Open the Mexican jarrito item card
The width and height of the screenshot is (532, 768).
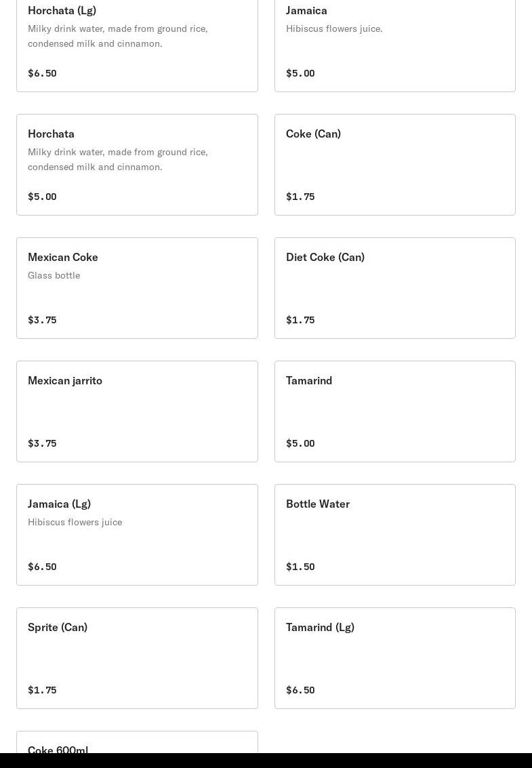pos(137,411)
